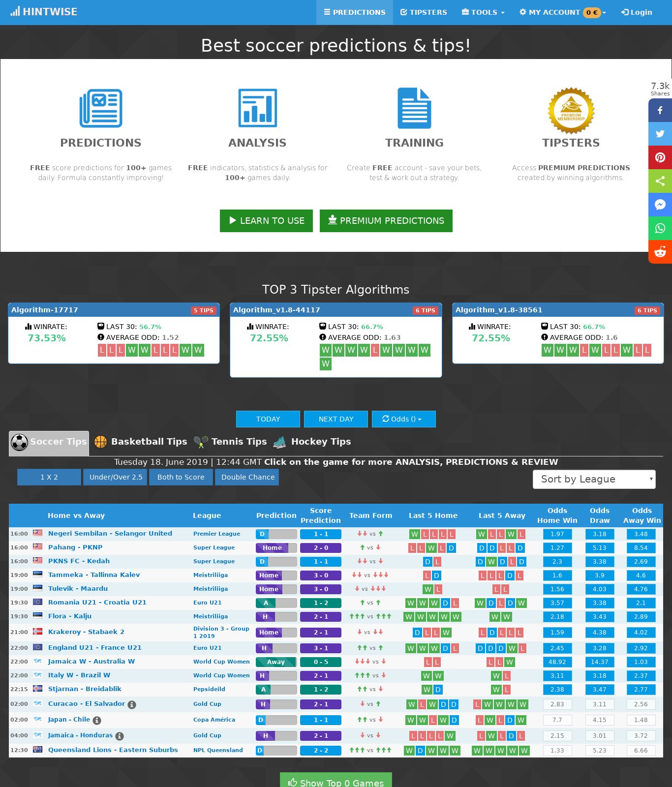Click 5 TIPS badge on Algorithm-17717
Viewport: 672px width, 787px height.
click(203, 310)
